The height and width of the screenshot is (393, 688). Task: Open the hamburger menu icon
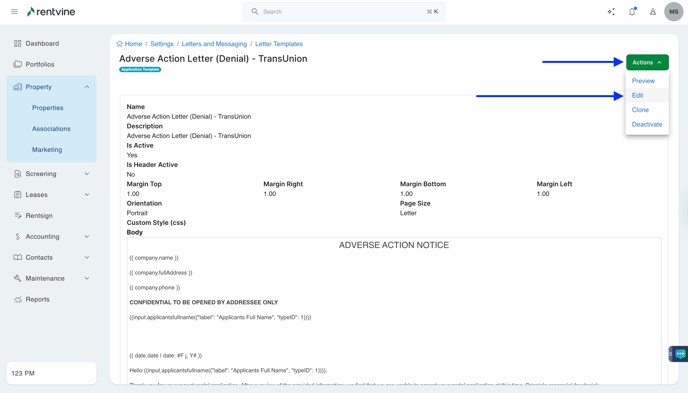coord(14,12)
